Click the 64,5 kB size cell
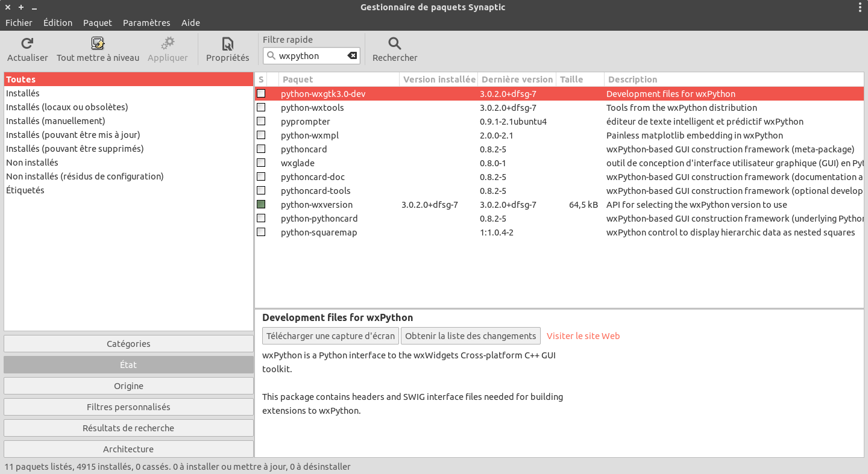868x474 pixels. click(x=583, y=205)
